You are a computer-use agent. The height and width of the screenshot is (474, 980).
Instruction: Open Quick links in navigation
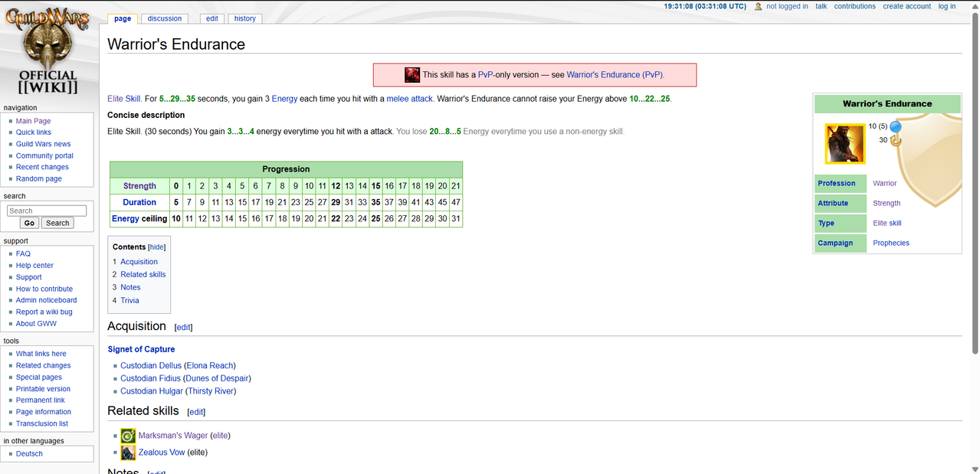pos(34,132)
